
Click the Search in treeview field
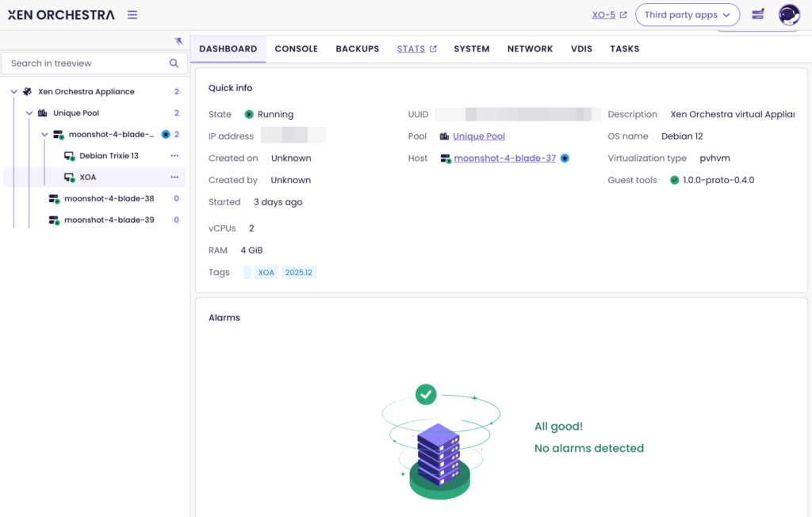point(86,63)
